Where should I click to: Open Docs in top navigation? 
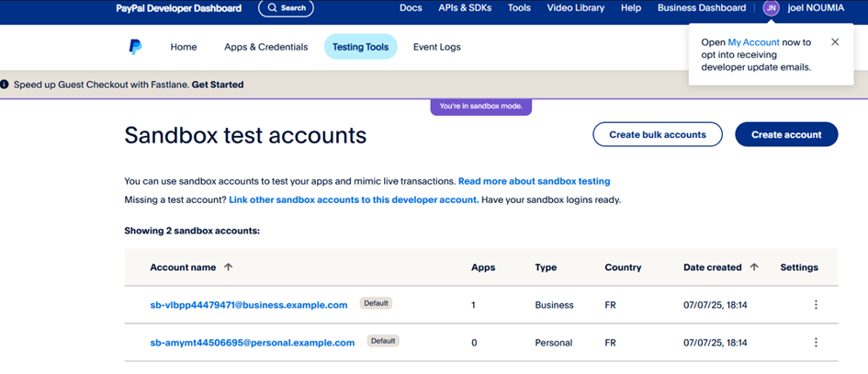tap(411, 8)
